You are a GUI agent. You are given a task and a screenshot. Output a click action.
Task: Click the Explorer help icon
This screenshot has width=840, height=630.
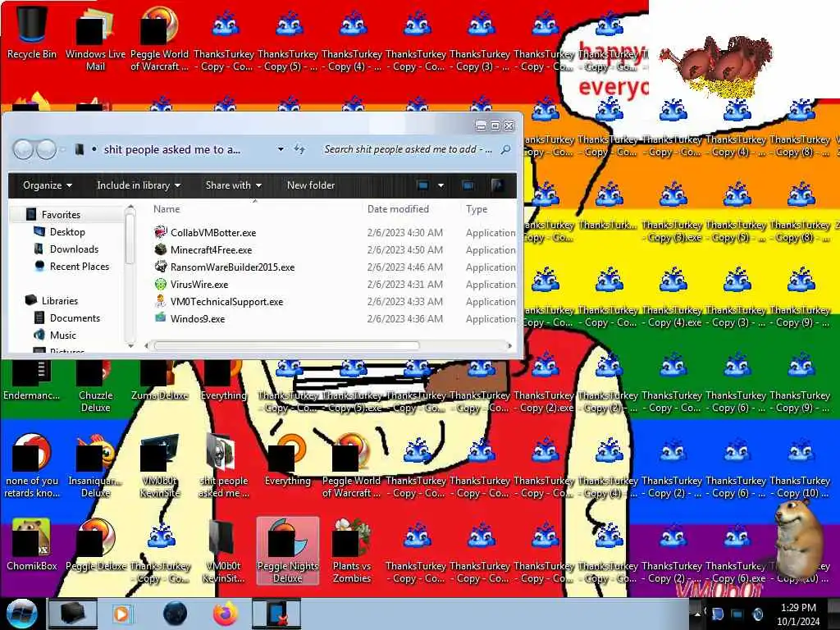496,185
